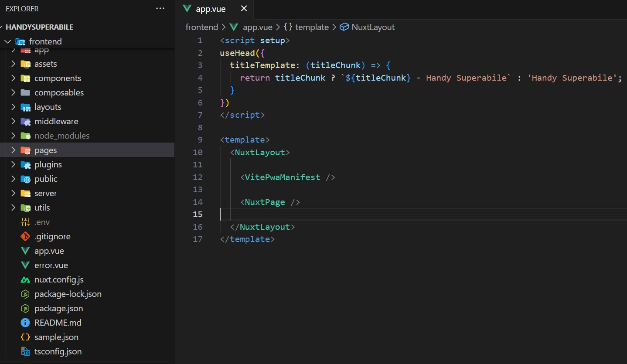The image size is (627, 364).
Task: Switch to the app.vue editor tab
Action: click(215, 9)
